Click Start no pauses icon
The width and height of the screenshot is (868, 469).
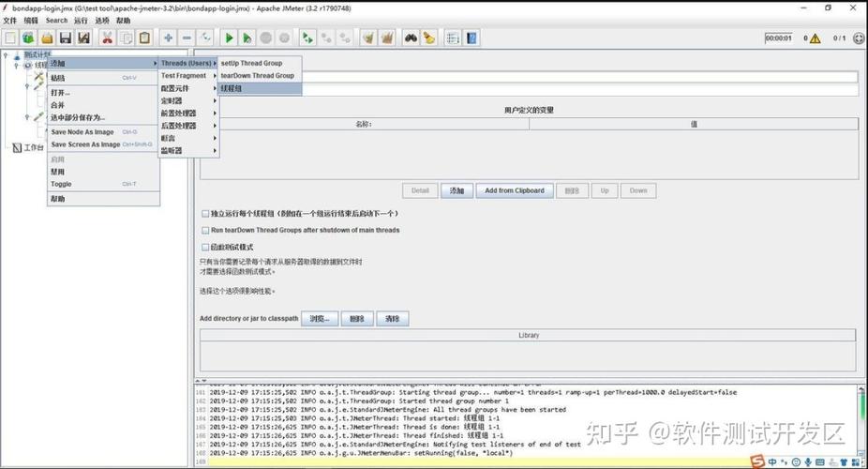(x=247, y=38)
